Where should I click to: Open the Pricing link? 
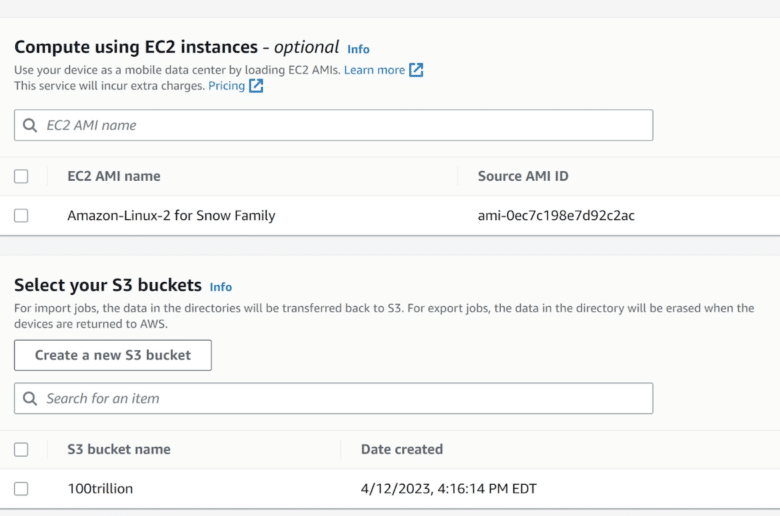(226, 86)
